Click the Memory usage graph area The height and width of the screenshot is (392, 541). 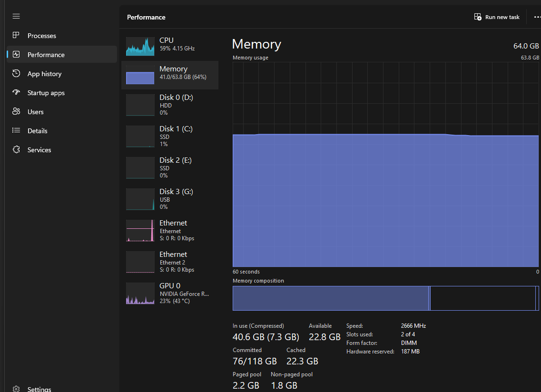tap(385, 164)
